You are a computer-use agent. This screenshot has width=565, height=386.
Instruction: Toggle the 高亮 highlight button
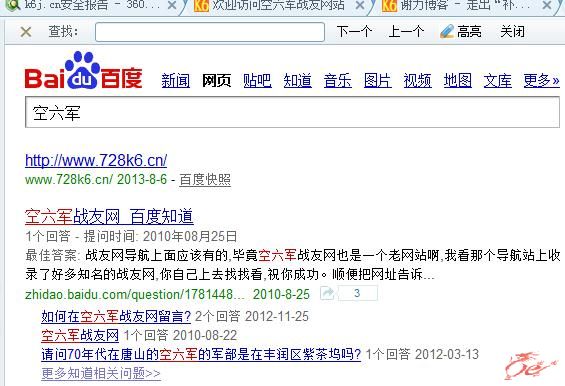pyautogui.click(x=461, y=31)
